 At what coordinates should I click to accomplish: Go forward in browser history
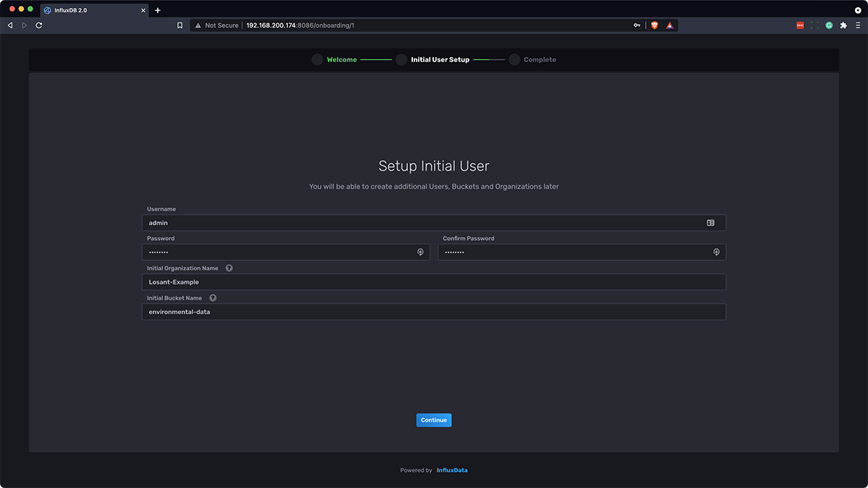click(24, 25)
